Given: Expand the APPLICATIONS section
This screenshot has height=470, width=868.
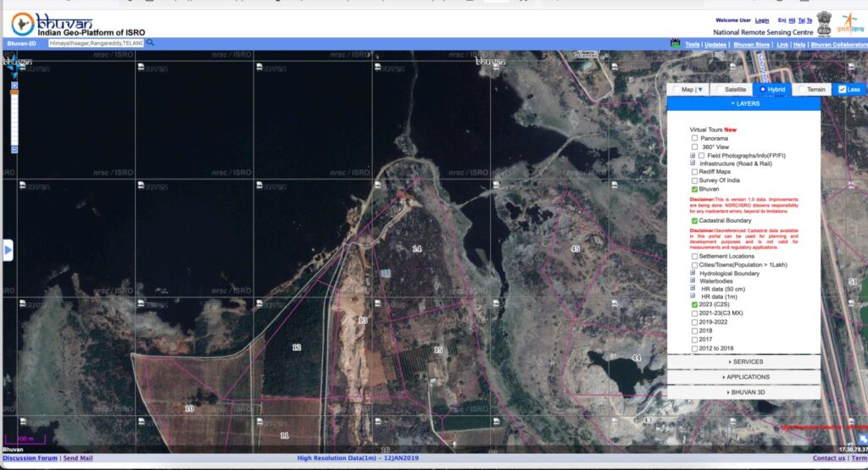Looking at the screenshot, I should click(743, 377).
